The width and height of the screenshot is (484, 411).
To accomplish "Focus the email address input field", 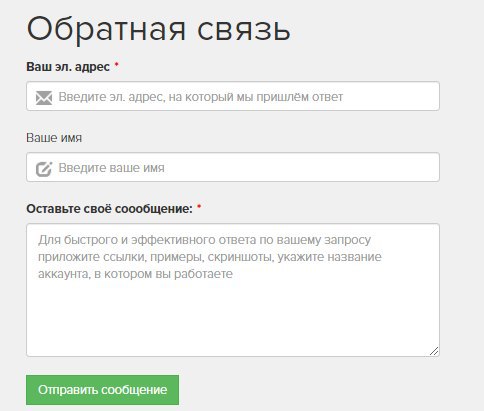I will click(233, 96).
